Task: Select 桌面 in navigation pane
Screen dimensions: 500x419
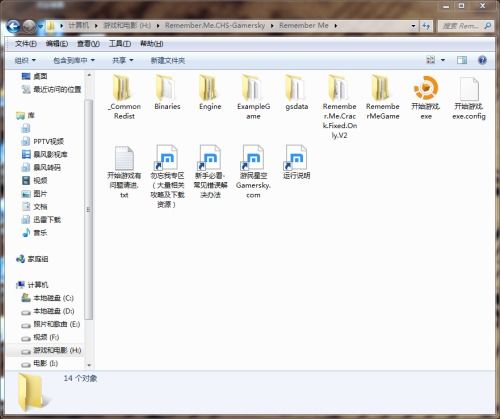Action: coord(35,76)
